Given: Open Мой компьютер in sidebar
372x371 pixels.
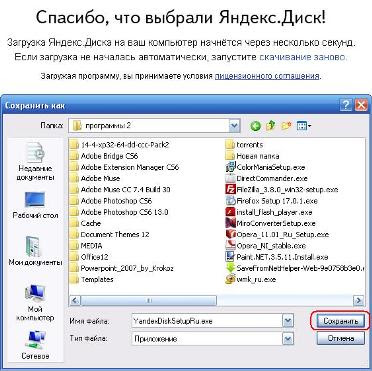Looking at the screenshot, I should click(35, 302).
